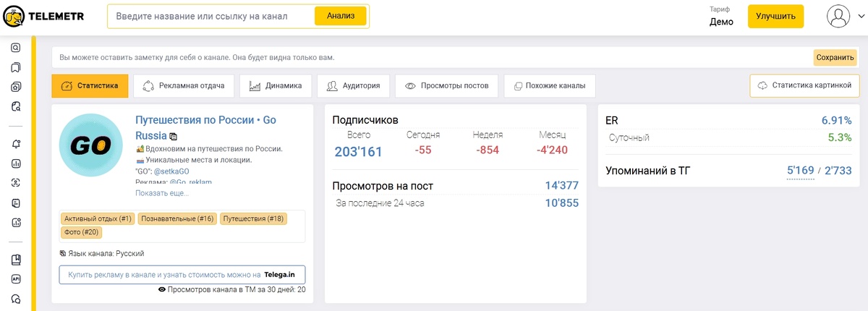Select the Активный отдых (#1) tag
This screenshot has height=311, width=868.
click(x=98, y=218)
